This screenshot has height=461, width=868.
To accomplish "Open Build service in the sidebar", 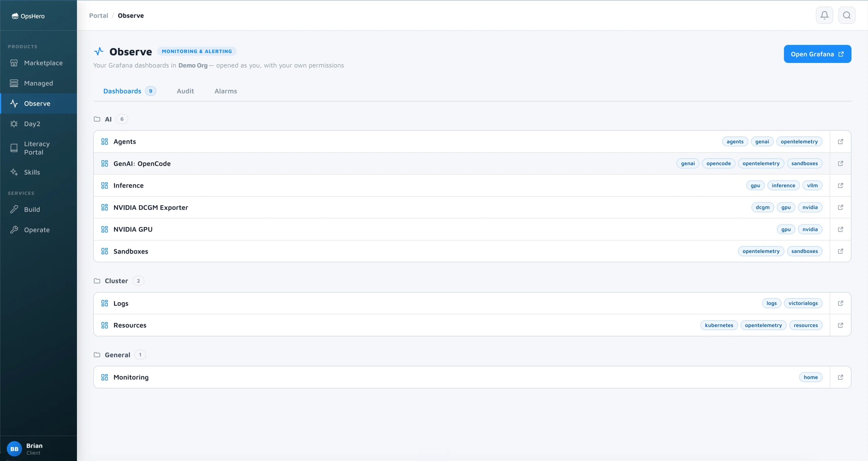I will tap(38, 210).
